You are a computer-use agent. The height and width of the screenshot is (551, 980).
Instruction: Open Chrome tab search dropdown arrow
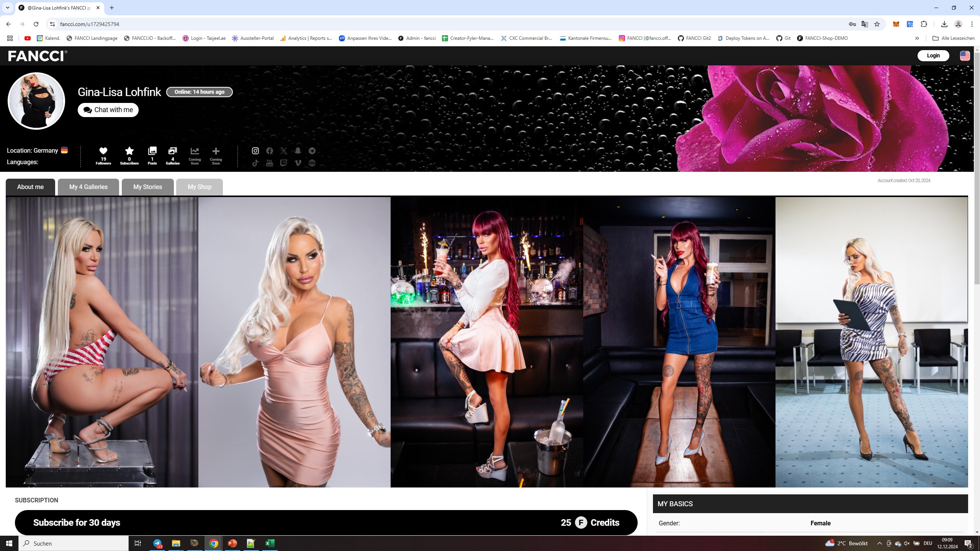point(7,8)
